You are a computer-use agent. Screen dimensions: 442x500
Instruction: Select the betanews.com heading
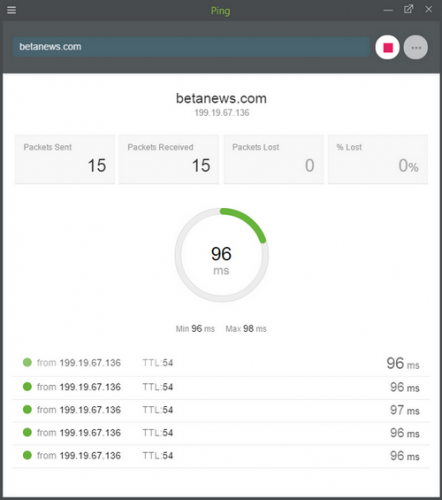coord(221,98)
